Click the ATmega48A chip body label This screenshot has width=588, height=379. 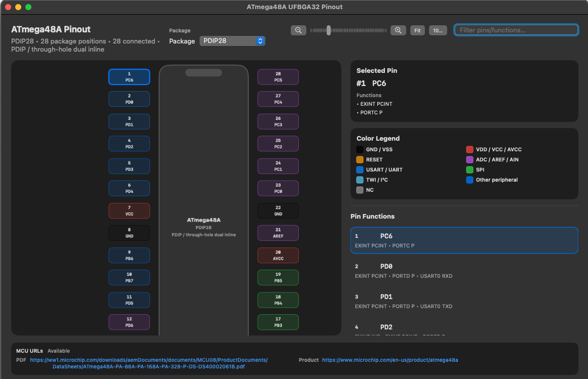coord(204,220)
